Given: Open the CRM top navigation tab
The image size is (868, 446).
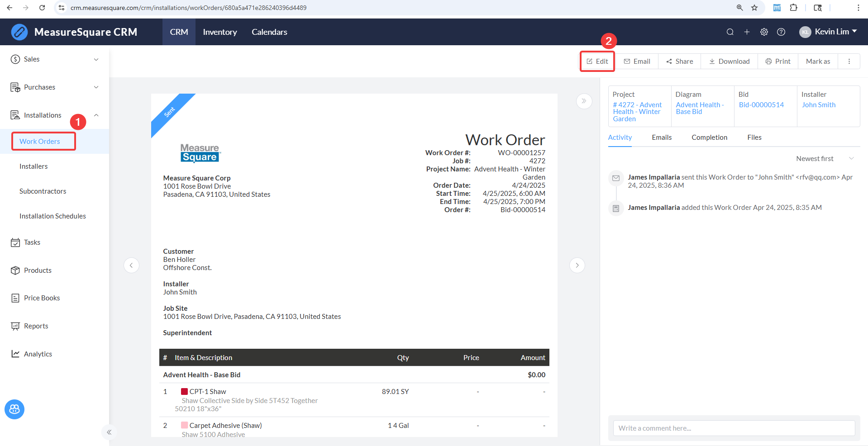Looking at the screenshot, I should [x=179, y=32].
